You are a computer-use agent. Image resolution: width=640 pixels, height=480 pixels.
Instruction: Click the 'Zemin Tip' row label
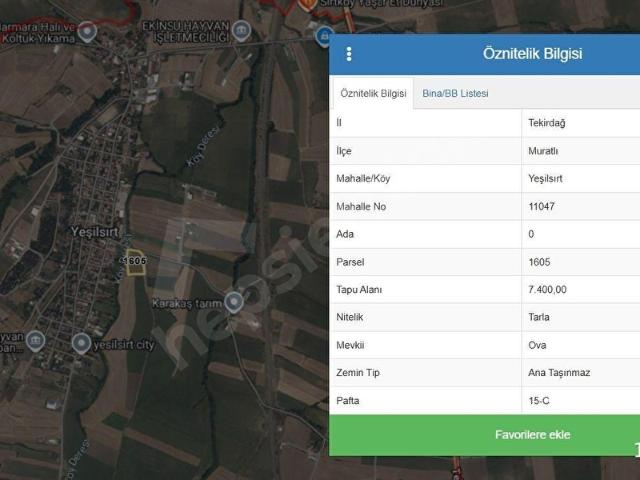pyautogui.click(x=358, y=373)
